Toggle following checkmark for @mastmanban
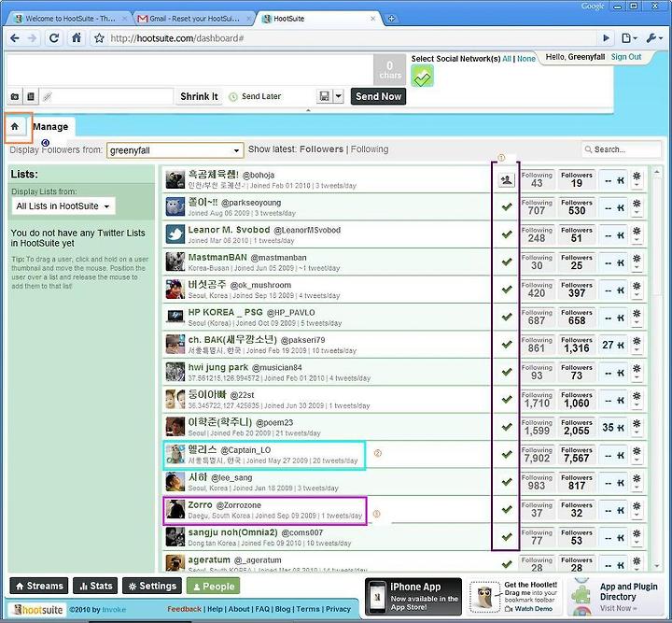 [x=507, y=262]
